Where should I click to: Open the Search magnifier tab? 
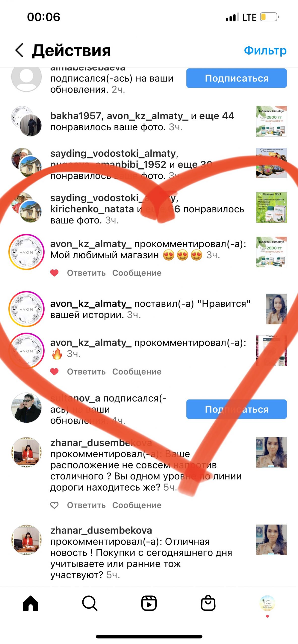tap(90, 603)
